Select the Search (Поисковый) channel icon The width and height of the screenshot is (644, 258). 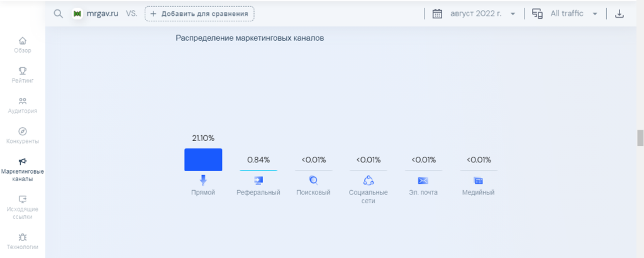click(x=313, y=181)
